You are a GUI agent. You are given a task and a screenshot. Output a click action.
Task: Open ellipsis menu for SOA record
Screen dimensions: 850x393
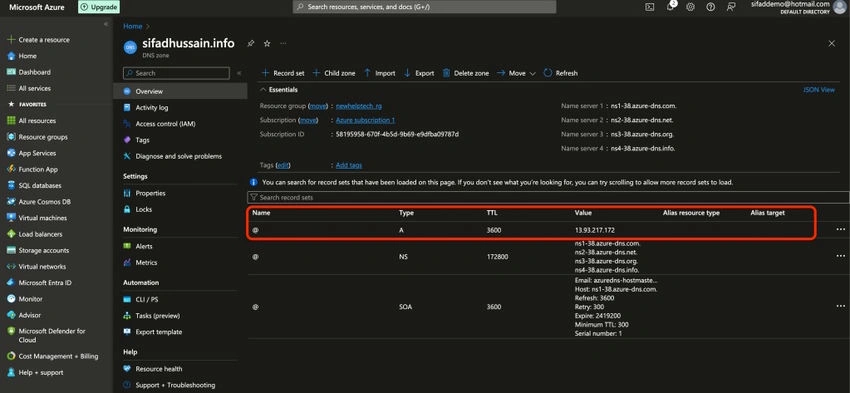point(840,306)
